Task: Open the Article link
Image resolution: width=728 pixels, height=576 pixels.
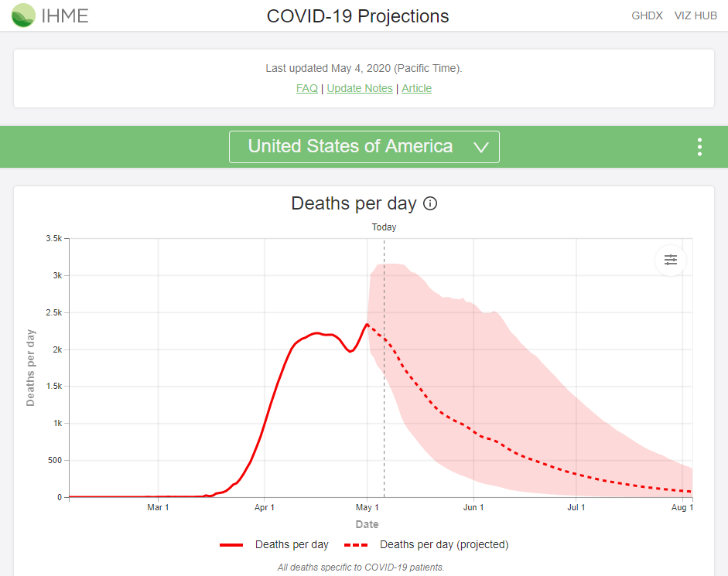Action: tap(416, 88)
